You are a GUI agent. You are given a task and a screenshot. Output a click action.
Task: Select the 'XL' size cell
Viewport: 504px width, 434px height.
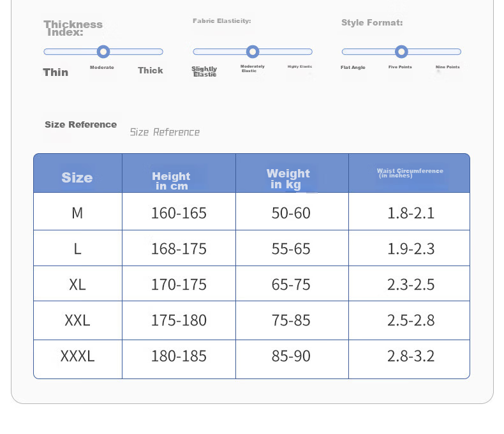coord(77,285)
